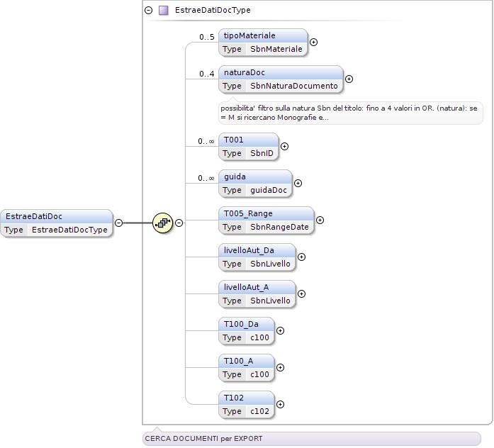494x448 pixels.
Task: Collapse the EstraeDatiDocType complex type box
Action: pos(148,11)
